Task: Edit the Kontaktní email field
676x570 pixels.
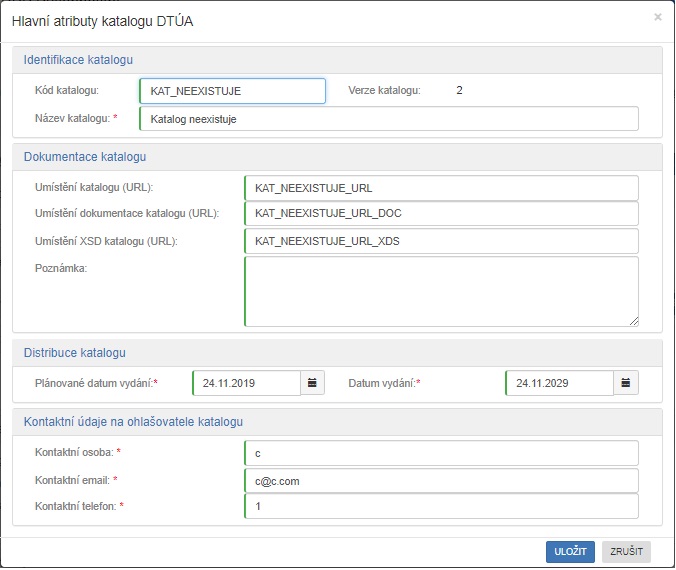Action: (441, 481)
